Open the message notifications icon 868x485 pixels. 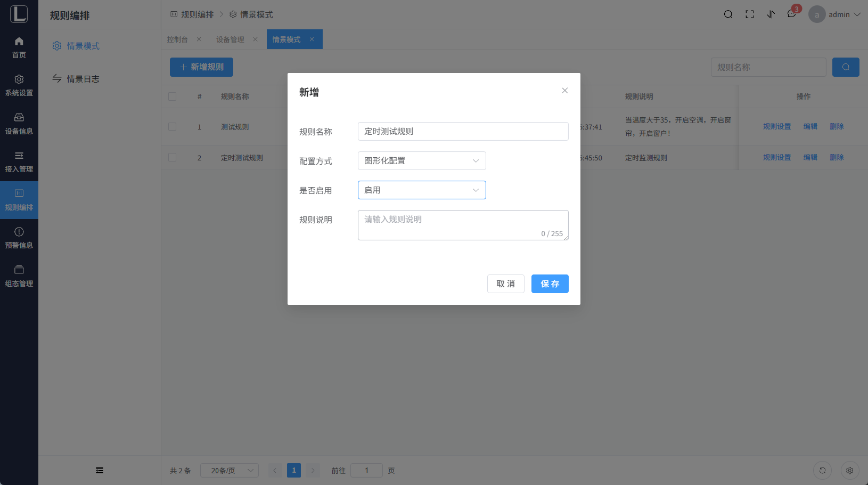[x=792, y=14]
